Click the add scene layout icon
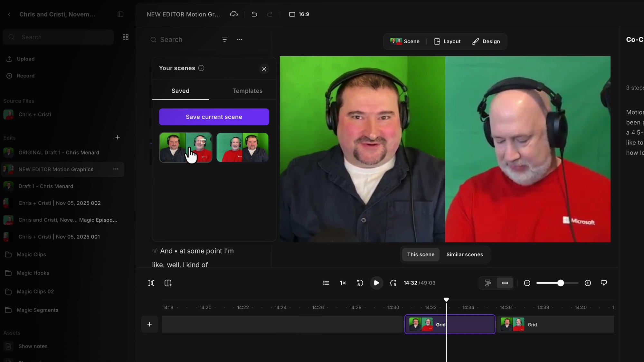 point(168,283)
